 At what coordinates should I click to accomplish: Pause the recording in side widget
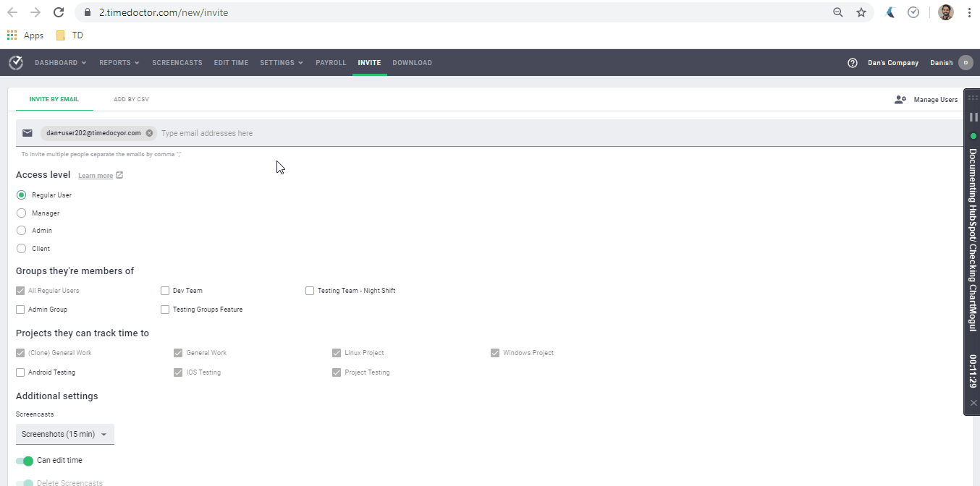click(973, 117)
